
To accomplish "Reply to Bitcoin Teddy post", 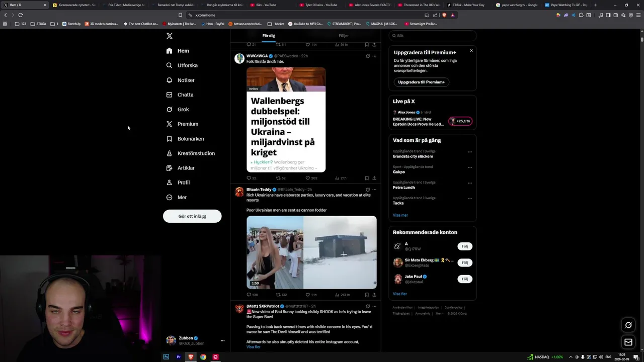I will coord(252,295).
